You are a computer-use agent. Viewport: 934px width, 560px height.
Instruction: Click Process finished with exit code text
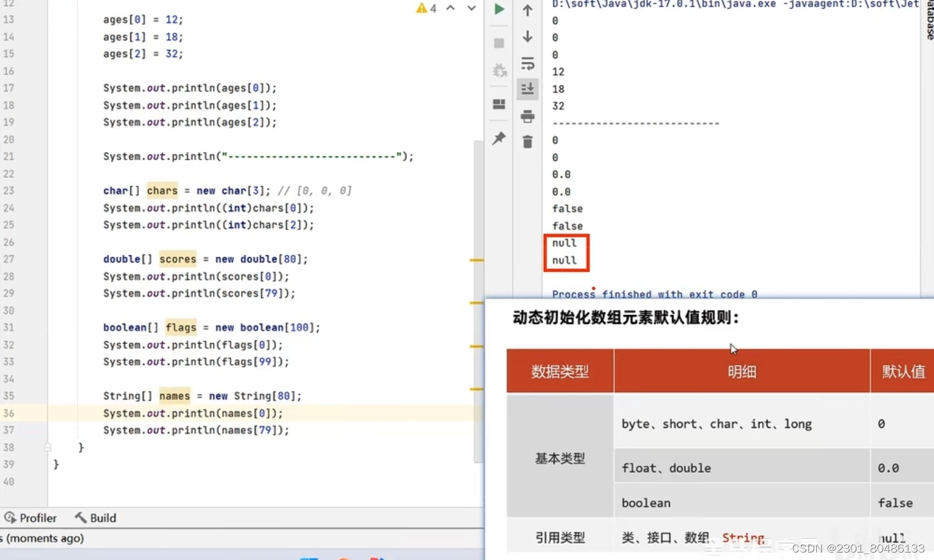(654, 294)
